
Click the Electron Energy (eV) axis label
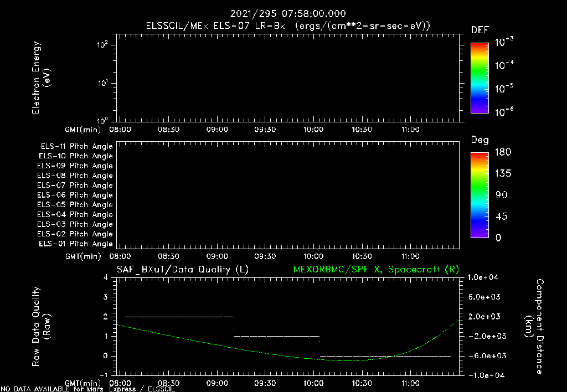pos(41,78)
